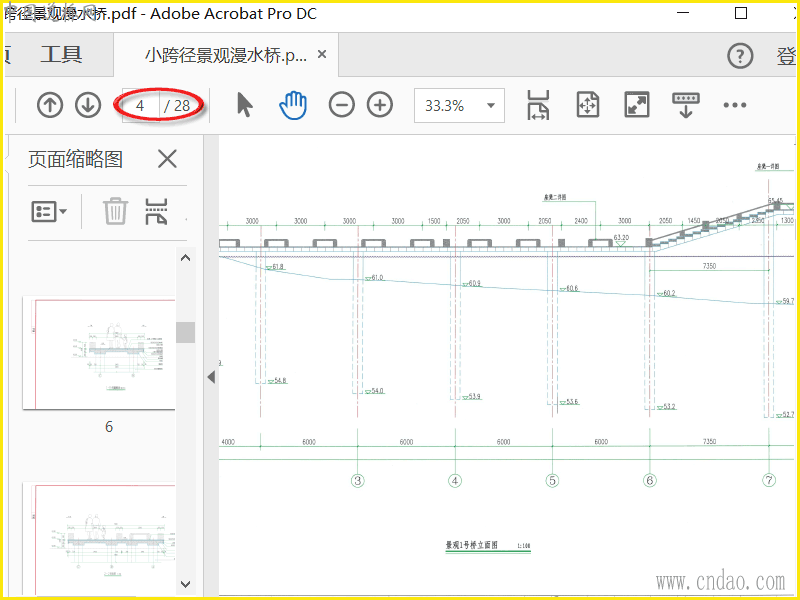Select the 小跨径景观漫水桥.p... document tab
Viewport: 800px width, 600px height.
tap(226, 55)
